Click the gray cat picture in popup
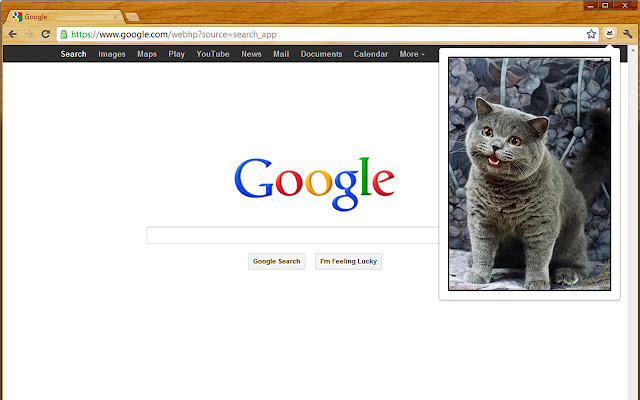The width and height of the screenshot is (640, 400). (529, 174)
